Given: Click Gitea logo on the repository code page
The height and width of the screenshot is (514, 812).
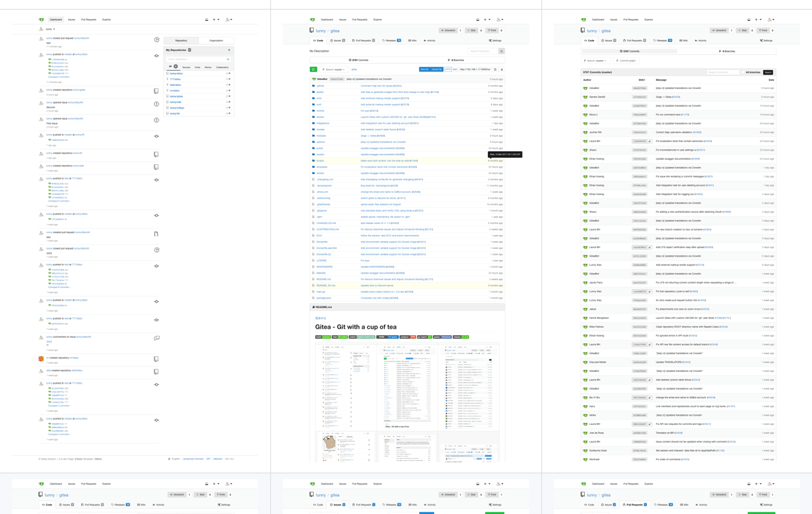Looking at the screenshot, I should [312, 20].
